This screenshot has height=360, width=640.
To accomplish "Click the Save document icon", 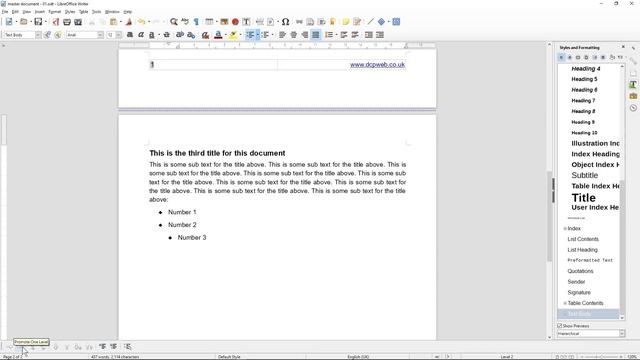I will pos(38,22).
